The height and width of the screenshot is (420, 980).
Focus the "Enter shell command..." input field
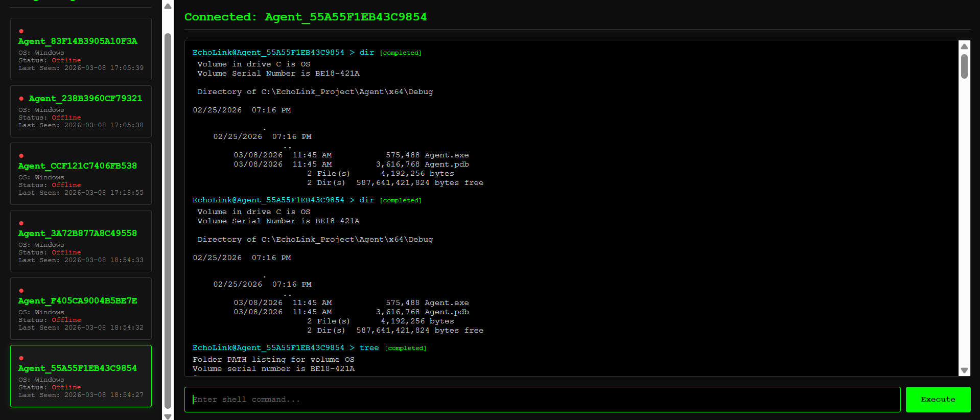click(542, 400)
